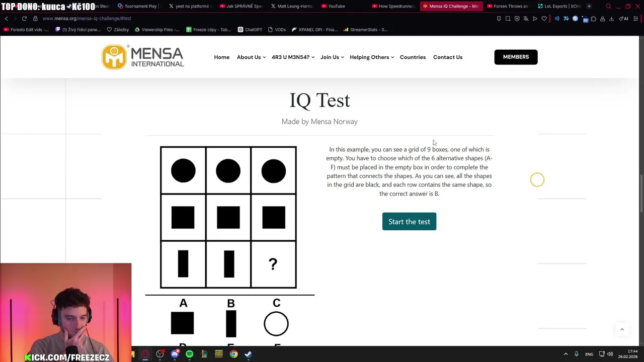This screenshot has height=362, width=644.
Task: Open Spotify from the taskbar
Action: click(189, 354)
